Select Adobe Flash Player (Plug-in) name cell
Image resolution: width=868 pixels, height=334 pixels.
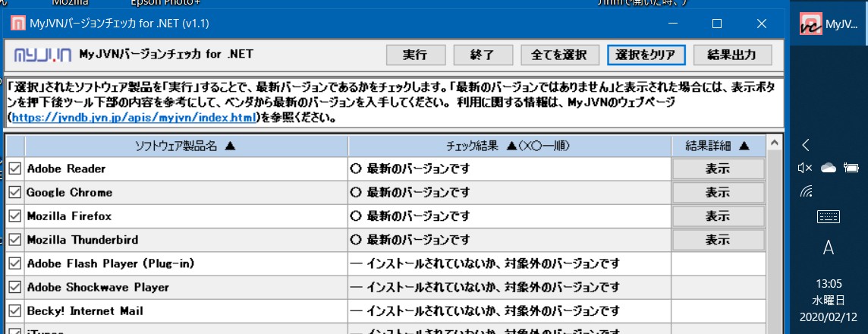point(187,263)
